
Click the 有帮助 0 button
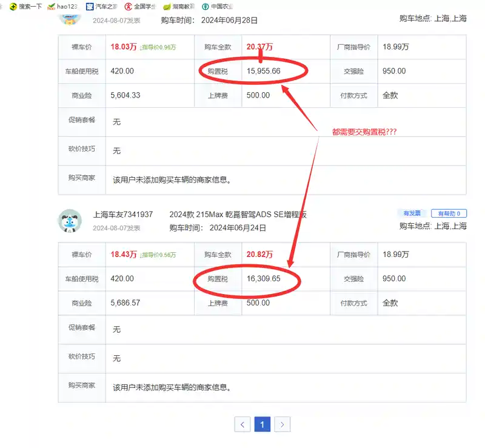point(449,213)
